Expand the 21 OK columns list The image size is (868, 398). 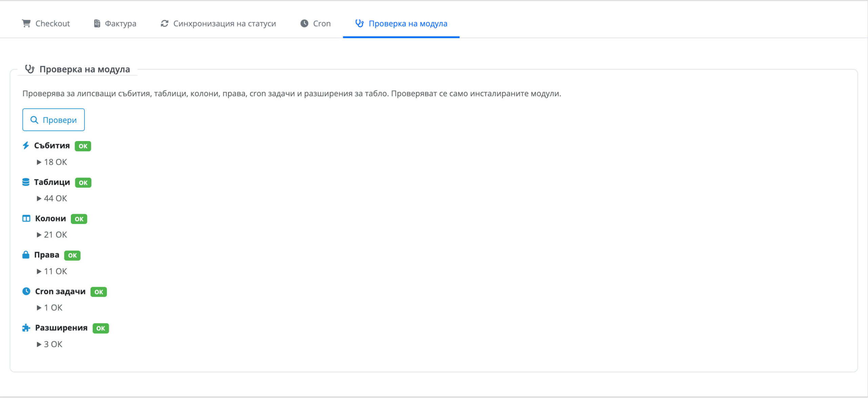52,235
